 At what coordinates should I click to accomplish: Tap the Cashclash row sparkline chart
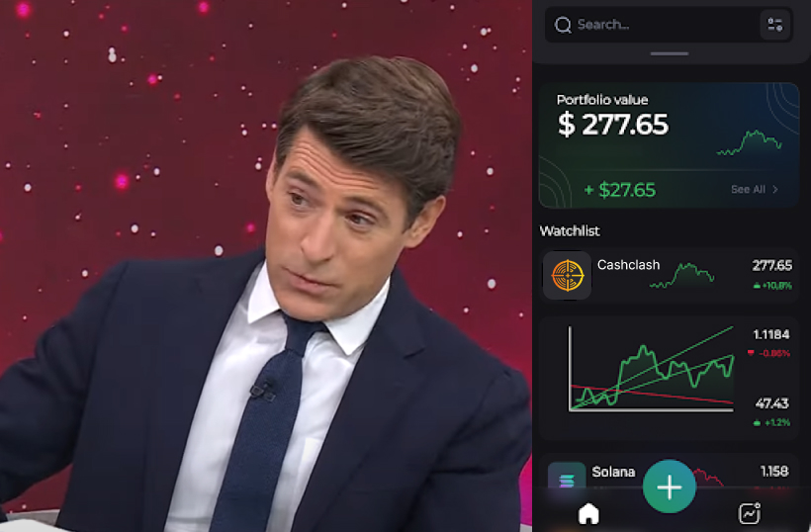pyautogui.click(x=681, y=275)
